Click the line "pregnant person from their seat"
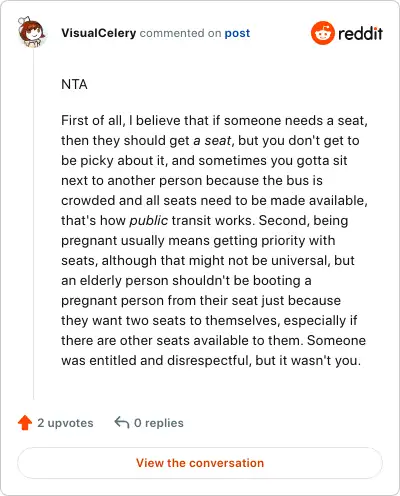Viewport: 400px width, 496px height. coord(201,301)
